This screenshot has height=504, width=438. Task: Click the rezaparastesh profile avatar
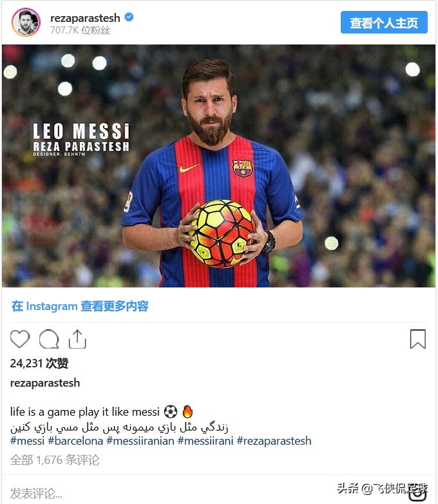point(26,23)
